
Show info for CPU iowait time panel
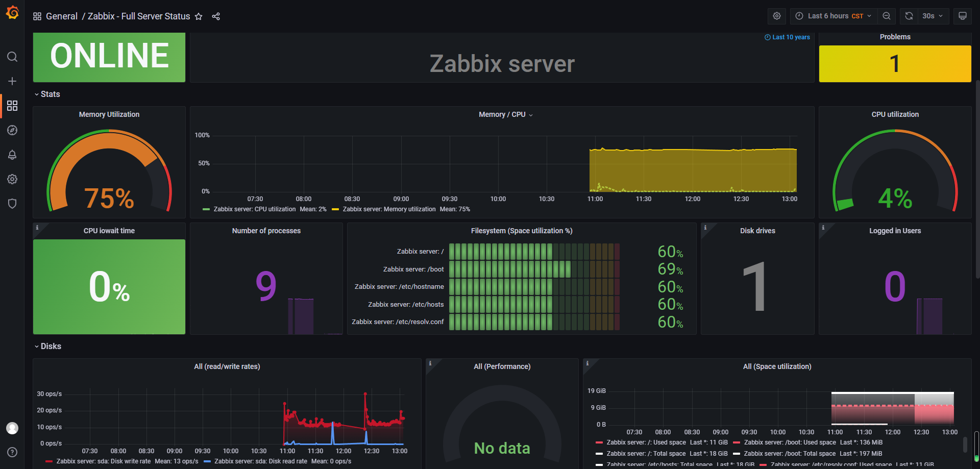click(37, 228)
